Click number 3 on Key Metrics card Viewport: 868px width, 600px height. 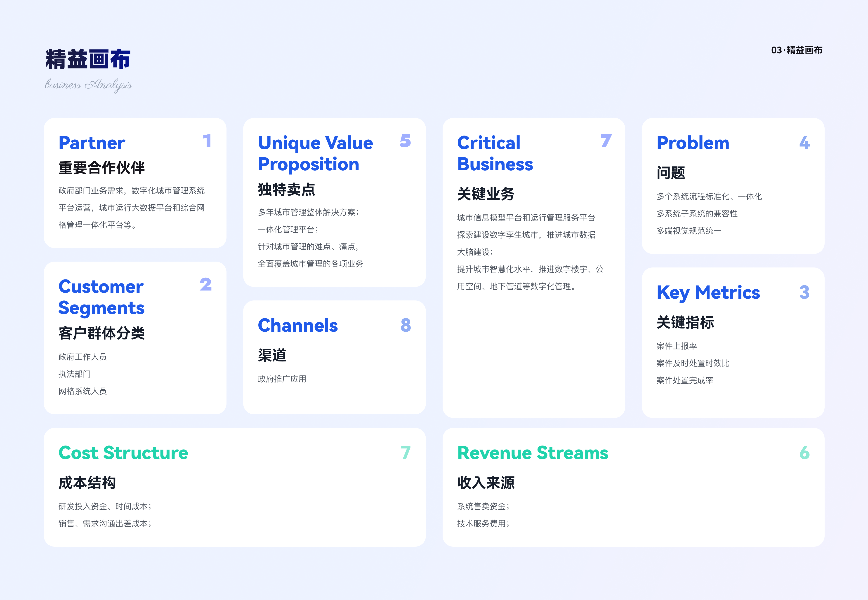click(x=804, y=293)
